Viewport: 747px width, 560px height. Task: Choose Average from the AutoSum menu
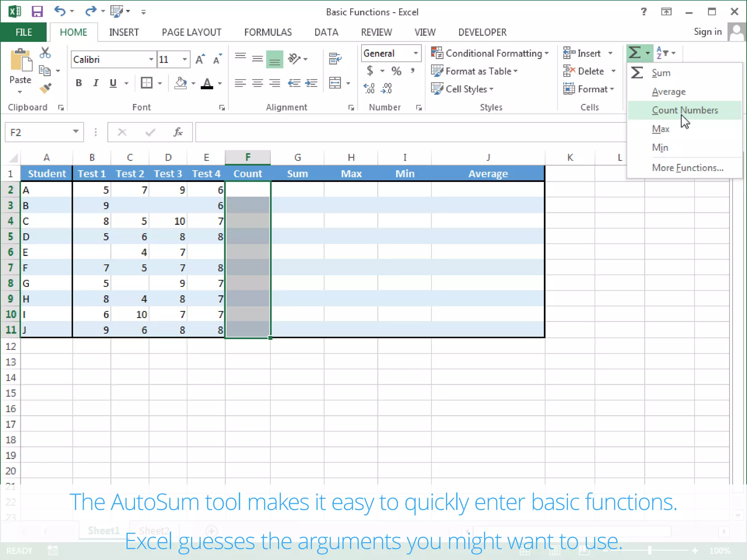685,92
